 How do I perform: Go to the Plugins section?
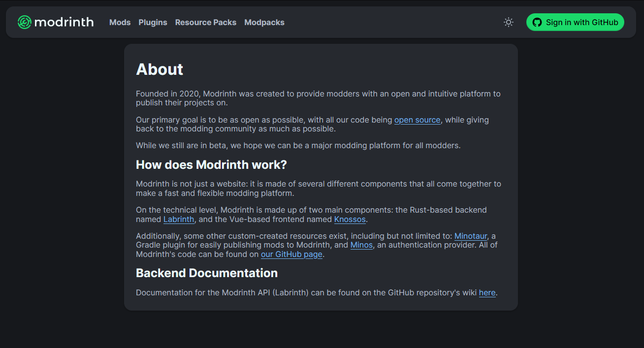153,23
